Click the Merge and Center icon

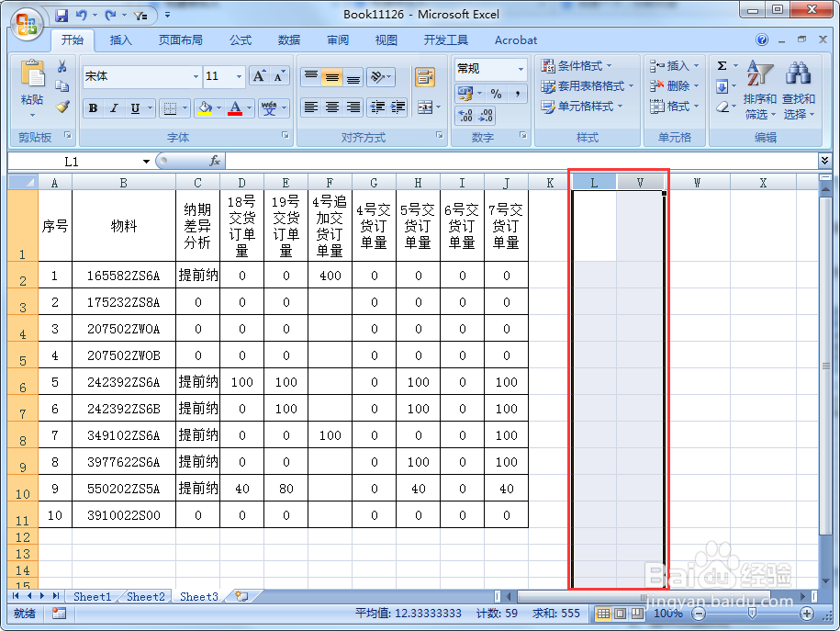click(425, 107)
